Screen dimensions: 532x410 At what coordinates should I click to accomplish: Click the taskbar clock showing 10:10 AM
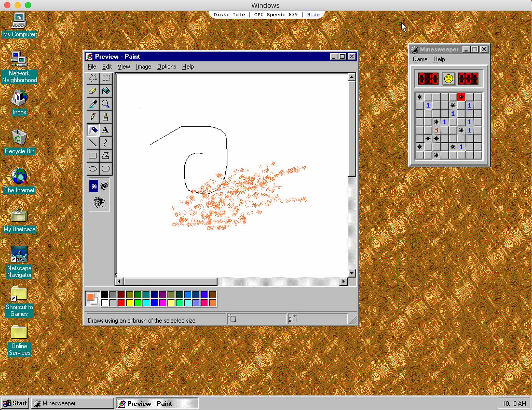pyautogui.click(x=514, y=404)
